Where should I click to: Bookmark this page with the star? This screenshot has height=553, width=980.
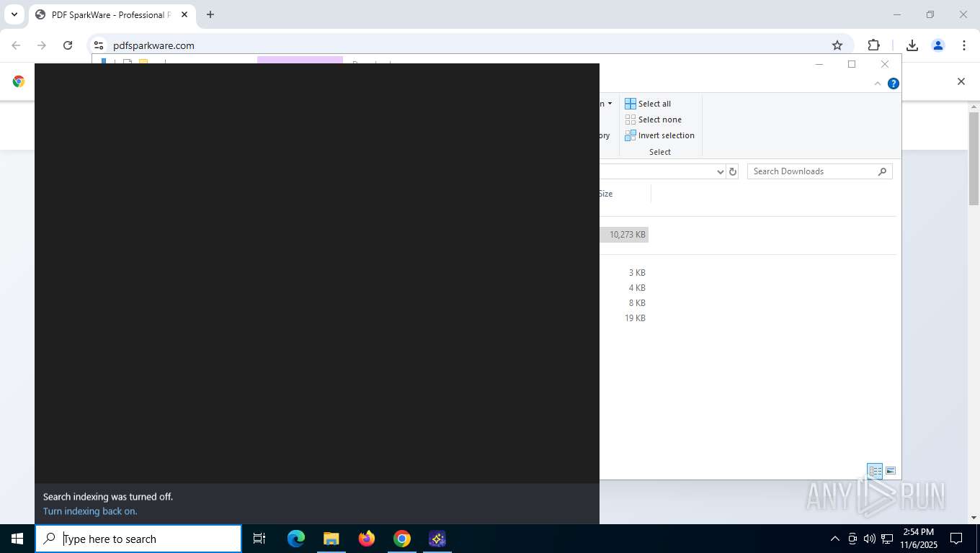(837, 45)
